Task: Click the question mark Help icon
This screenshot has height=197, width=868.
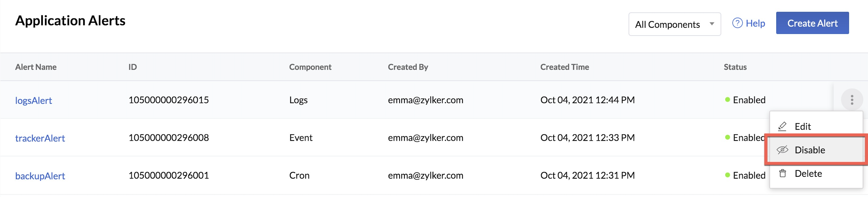Action: tap(737, 23)
